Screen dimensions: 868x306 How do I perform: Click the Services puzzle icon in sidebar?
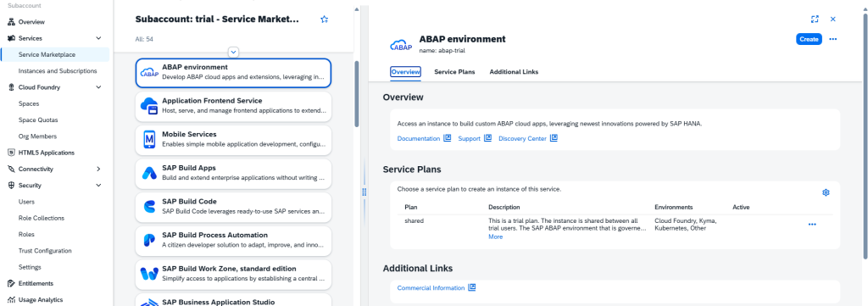click(11, 38)
